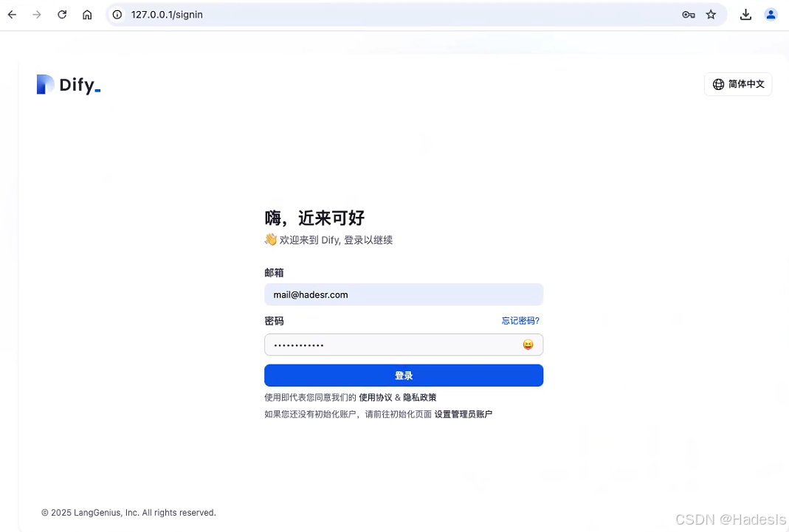Click the 嗨，近来可好 heading
Image resolution: width=789 pixels, height=532 pixels.
click(314, 218)
